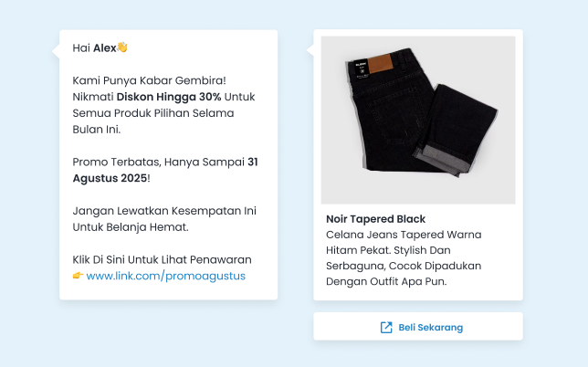Viewport: 588px width, 367px height.
Task: Click the "Kami Punya Kabar Gembira!" line
Action: coord(149,79)
